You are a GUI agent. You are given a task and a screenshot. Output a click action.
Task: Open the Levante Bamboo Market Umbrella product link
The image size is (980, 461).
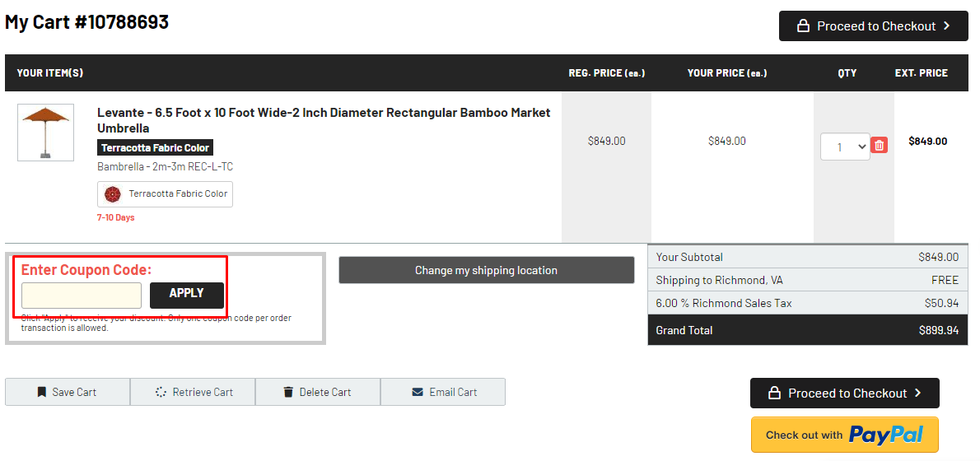point(324,120)
